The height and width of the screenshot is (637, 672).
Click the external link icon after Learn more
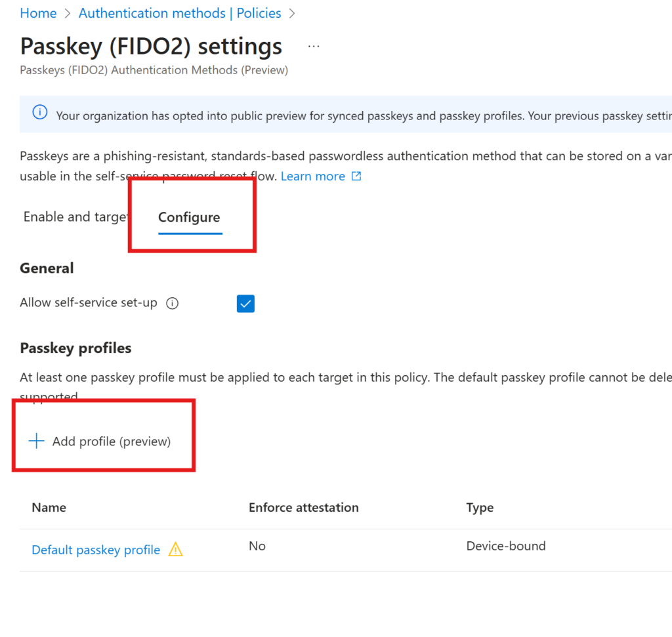point(356,176)
